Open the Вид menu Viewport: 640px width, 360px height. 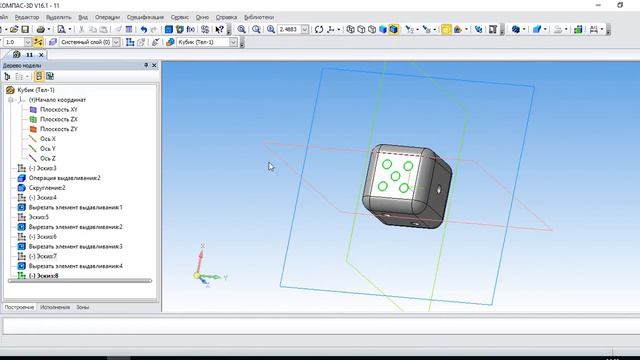pyautogui.click(x=83, y=17)
